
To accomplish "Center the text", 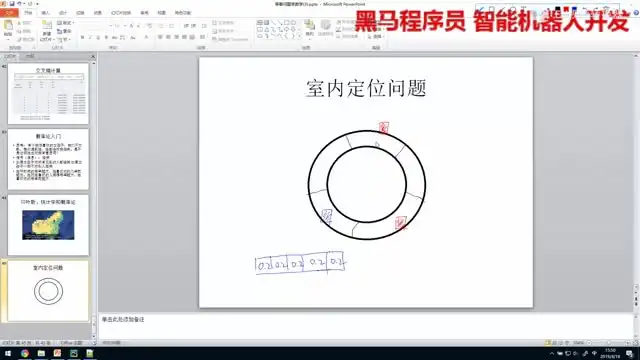I will coord(169,37).
